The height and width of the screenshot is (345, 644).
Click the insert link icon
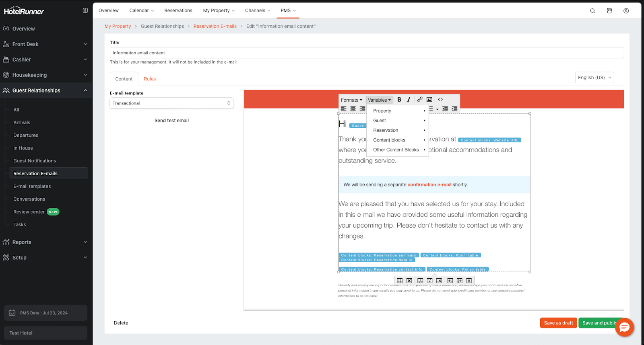tap(420, 100)
